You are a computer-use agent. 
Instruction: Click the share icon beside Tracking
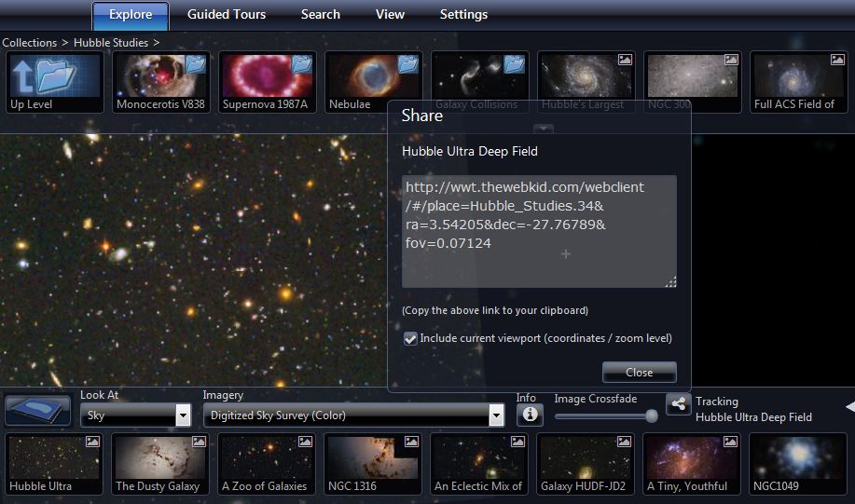[x=678, y=404]
